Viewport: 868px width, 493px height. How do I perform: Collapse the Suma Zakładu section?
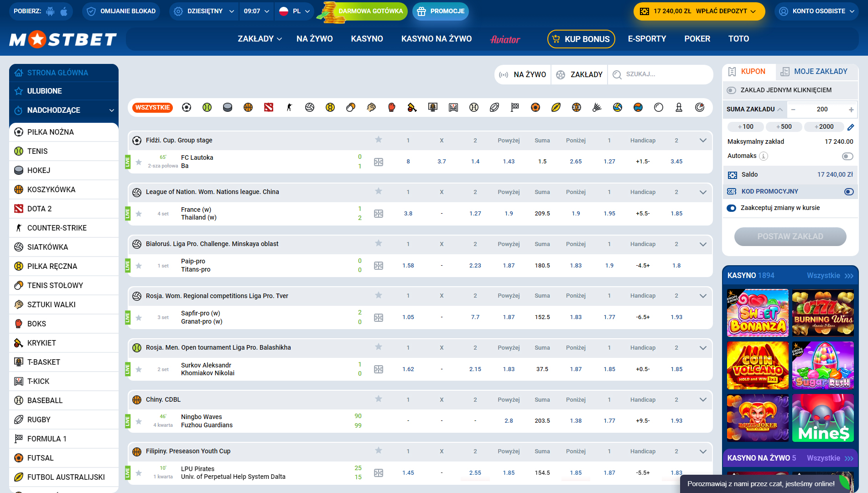780,110
